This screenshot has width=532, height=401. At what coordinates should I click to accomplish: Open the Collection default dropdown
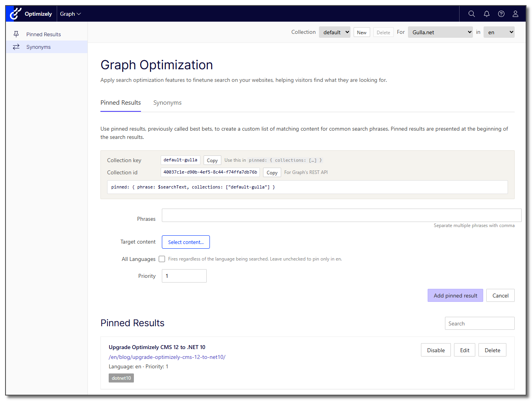[x=335, y=32]
